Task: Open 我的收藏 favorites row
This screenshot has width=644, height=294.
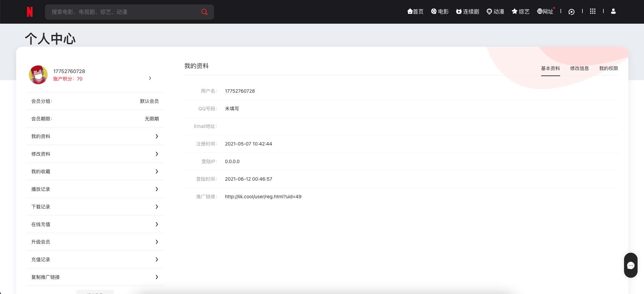Action: pyautogui.click(x=95, y=172)
